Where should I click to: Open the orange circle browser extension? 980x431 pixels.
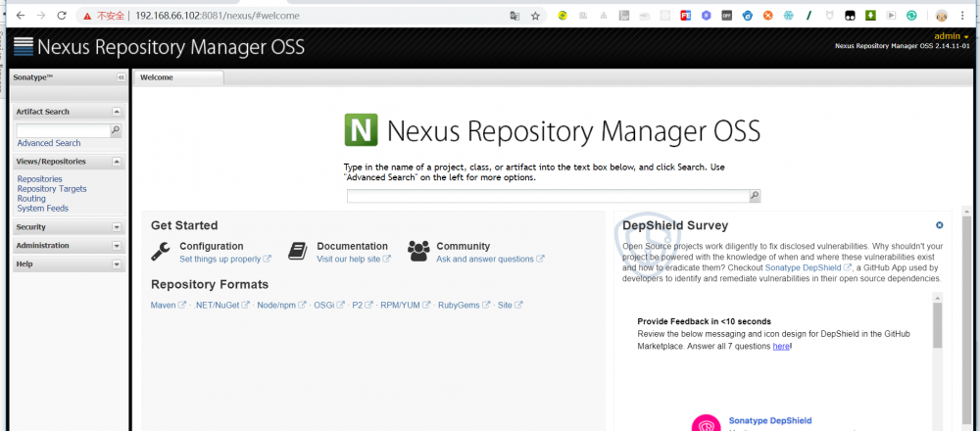767,16
